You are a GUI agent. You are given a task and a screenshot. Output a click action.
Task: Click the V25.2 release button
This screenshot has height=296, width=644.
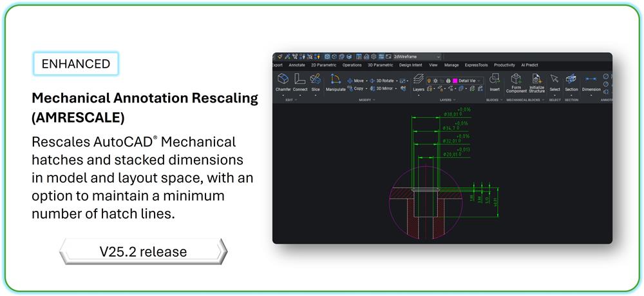pyautogui.click(x=144, y=252)
